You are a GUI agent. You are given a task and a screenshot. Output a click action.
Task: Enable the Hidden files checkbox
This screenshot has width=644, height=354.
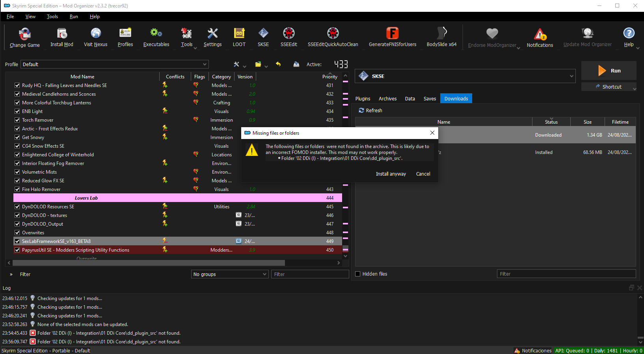click(358, 274)
